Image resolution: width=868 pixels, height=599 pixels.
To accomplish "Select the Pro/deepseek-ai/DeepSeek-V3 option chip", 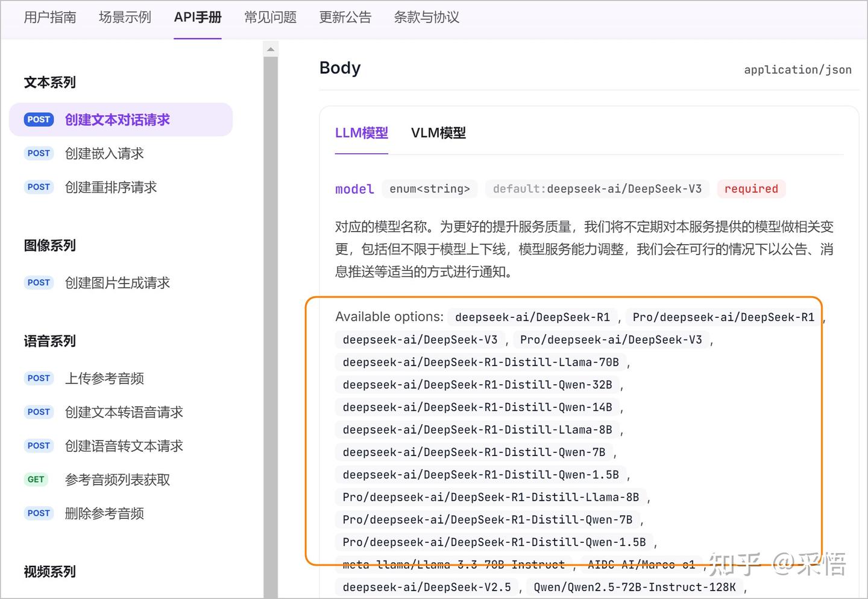I will coord(612,339).
